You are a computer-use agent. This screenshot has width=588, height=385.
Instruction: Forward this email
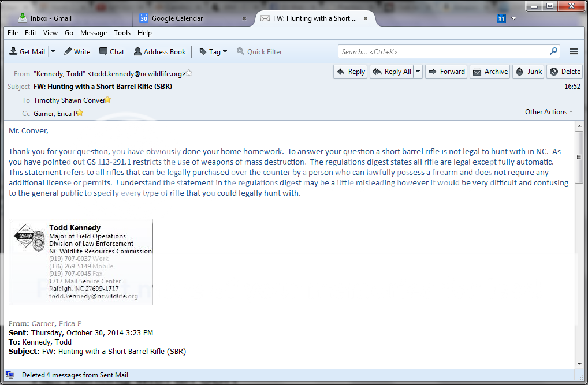(446, 72)
